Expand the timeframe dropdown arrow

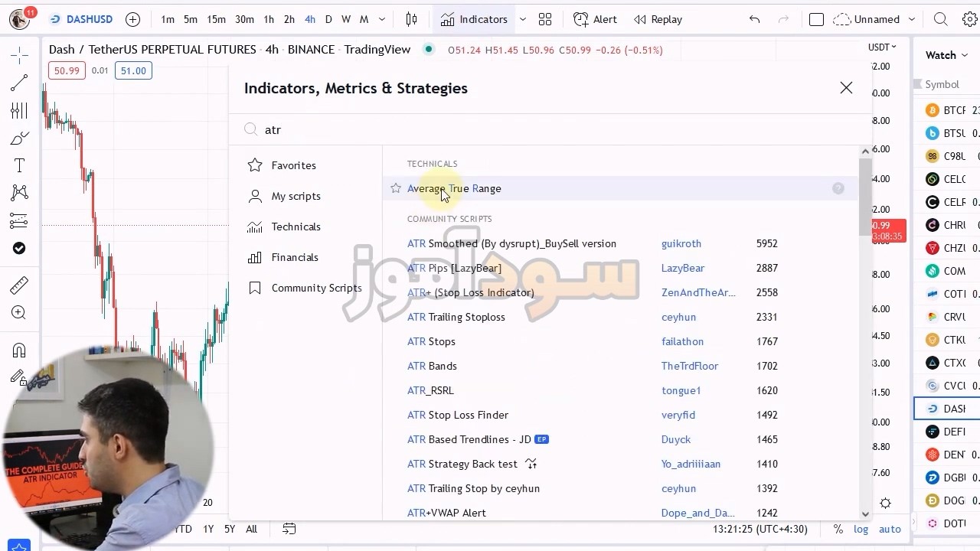[x=382, y=19]
